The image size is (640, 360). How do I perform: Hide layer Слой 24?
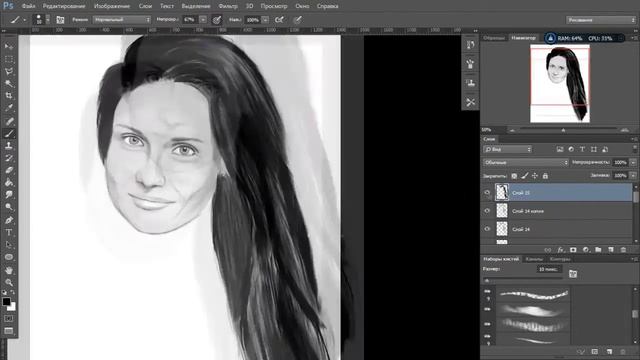487,229
